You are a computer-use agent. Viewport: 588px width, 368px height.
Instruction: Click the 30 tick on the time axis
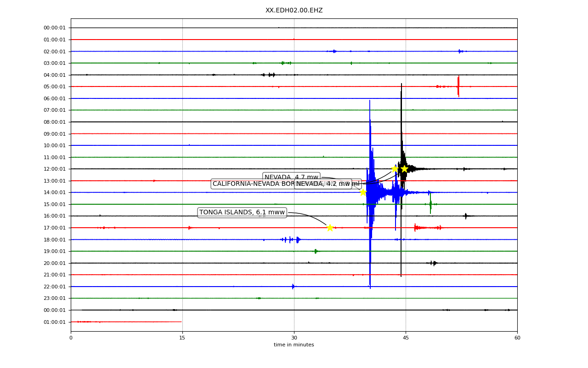coord(294,338)
